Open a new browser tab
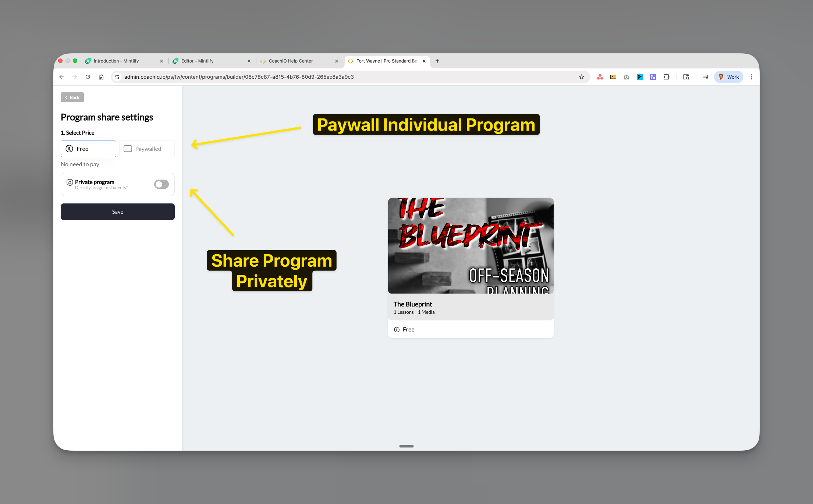This screenshot has height=504, width=813. pyautogui.click(x=437, y=61)
